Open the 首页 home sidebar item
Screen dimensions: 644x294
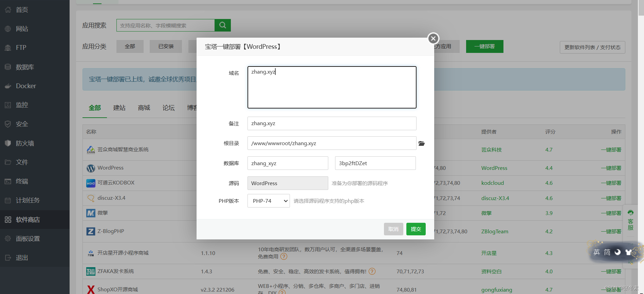(x=35, y=10)
